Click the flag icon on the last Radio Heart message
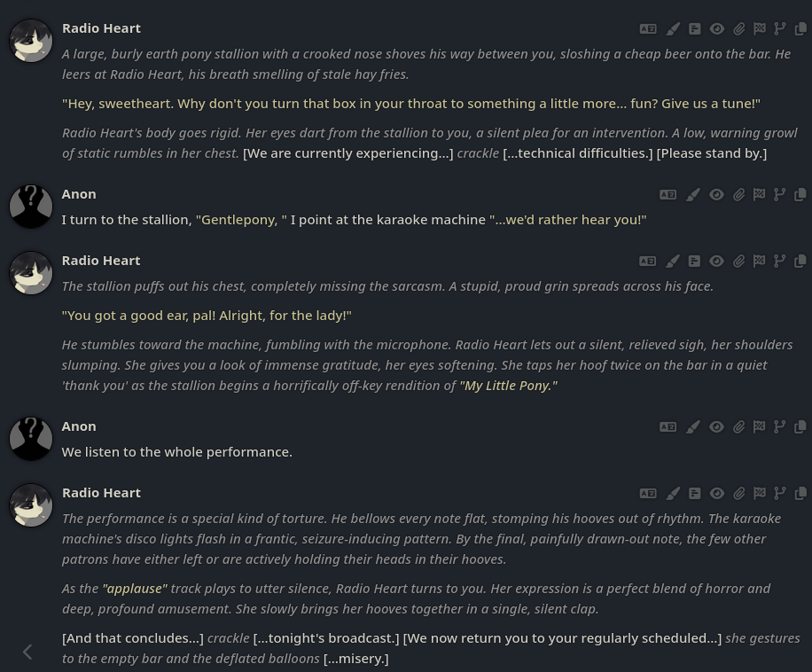 pos(759,494)
